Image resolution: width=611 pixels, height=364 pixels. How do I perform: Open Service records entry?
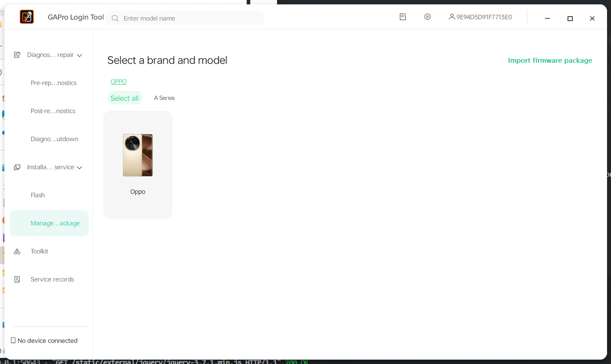52,279
